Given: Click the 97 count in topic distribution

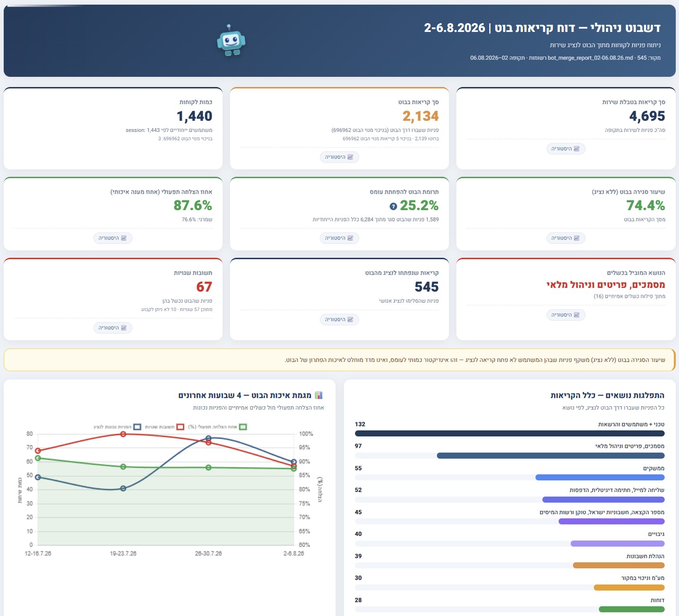Looking at the screenshot, I should pyautogui.click(x=358, y=446).
